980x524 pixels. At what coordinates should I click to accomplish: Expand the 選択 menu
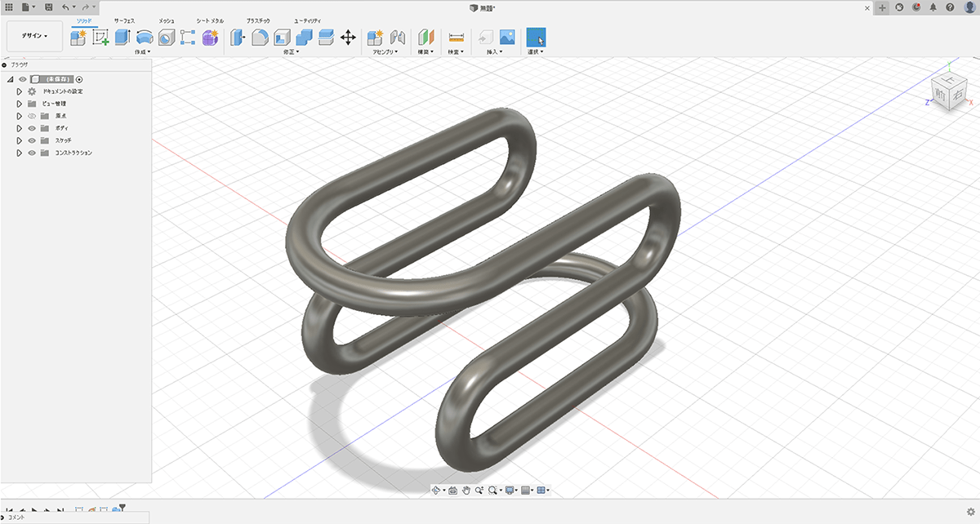537,51
